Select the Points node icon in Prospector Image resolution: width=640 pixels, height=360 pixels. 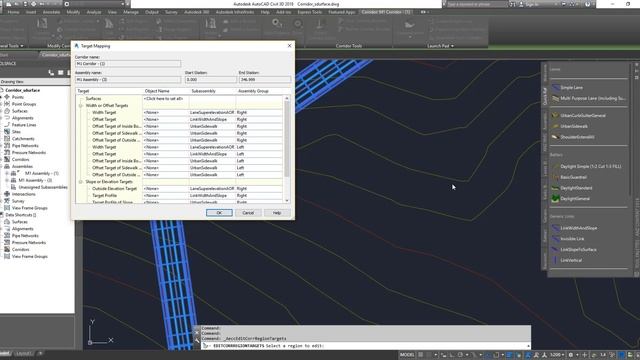click(7, 97)
